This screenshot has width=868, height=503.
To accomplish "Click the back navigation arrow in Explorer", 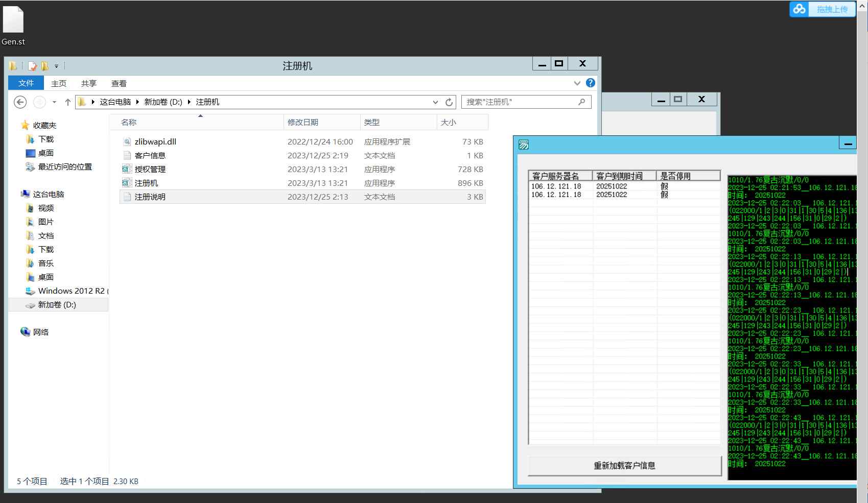I will [x=20, y=102].
